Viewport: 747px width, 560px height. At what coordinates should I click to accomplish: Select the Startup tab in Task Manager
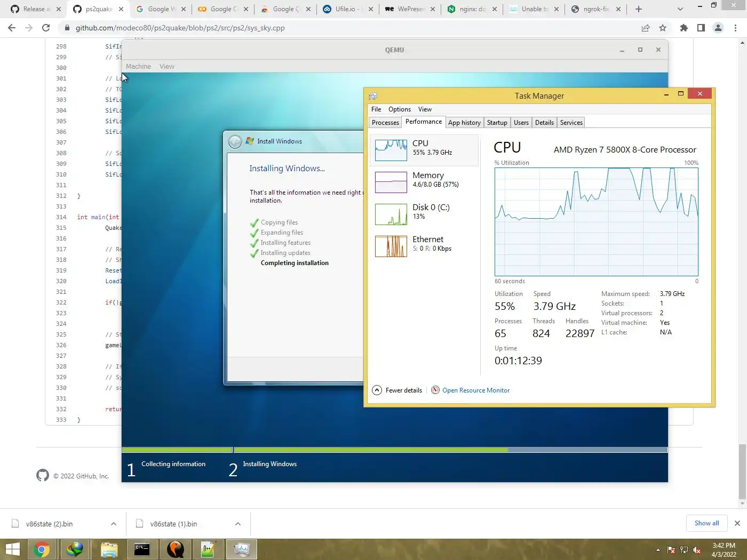(497, 123)
